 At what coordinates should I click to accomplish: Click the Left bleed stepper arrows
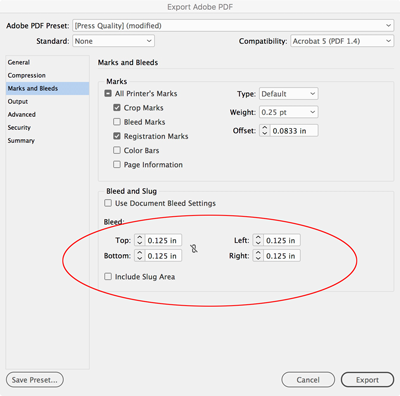pos(258,240)
